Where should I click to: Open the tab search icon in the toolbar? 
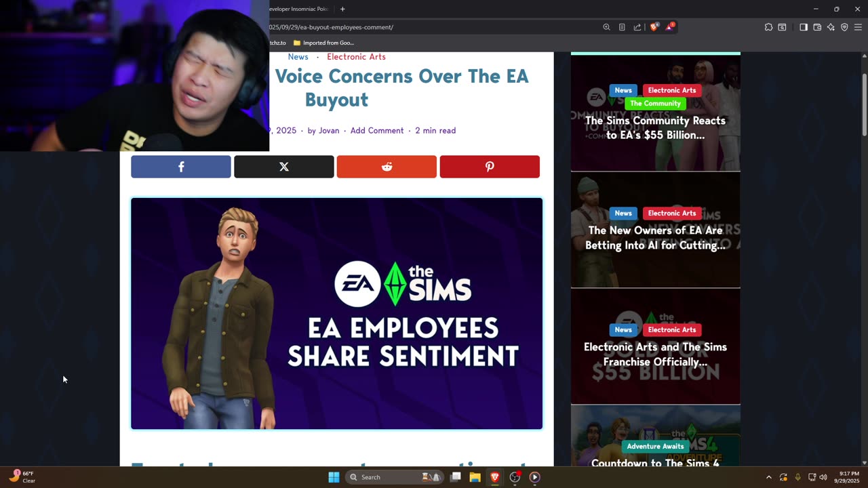tap(782, 27)
